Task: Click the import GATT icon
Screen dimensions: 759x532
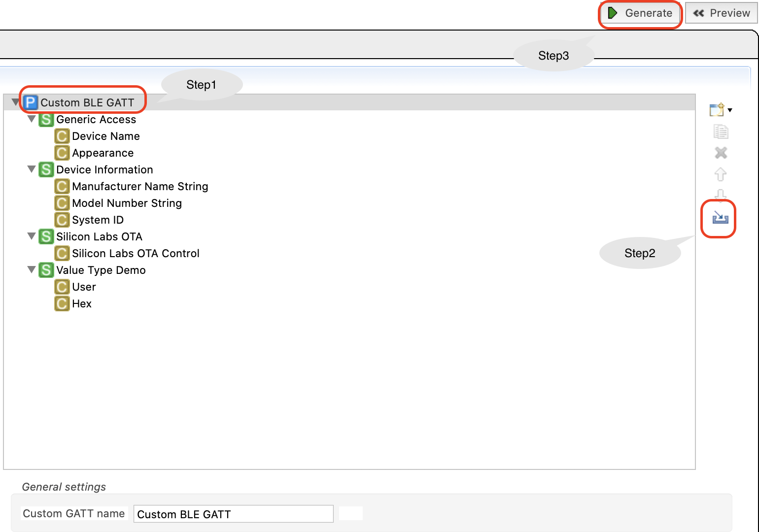Action: coord(720,217)
